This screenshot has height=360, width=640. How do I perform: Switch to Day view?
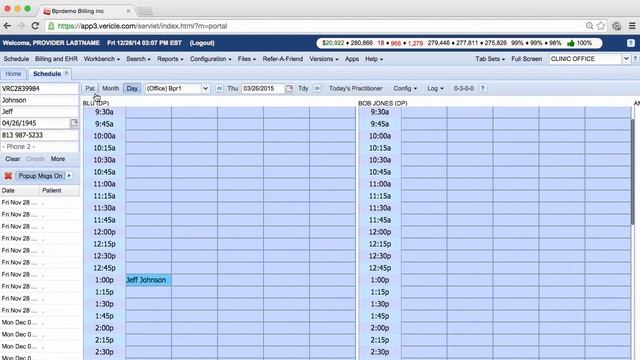click(x=132, y=88)
